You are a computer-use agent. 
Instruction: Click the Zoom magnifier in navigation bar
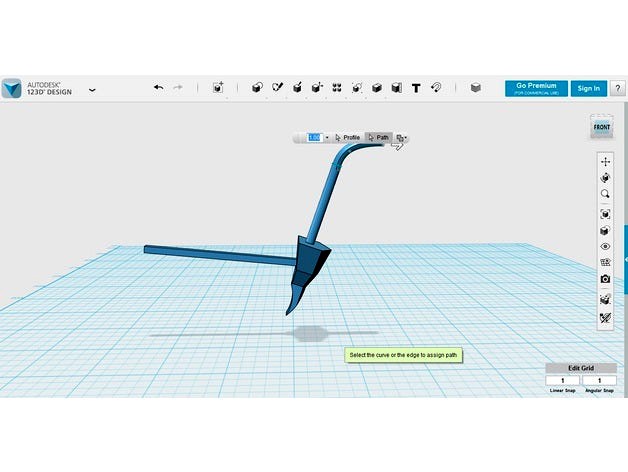coord(605,195)
